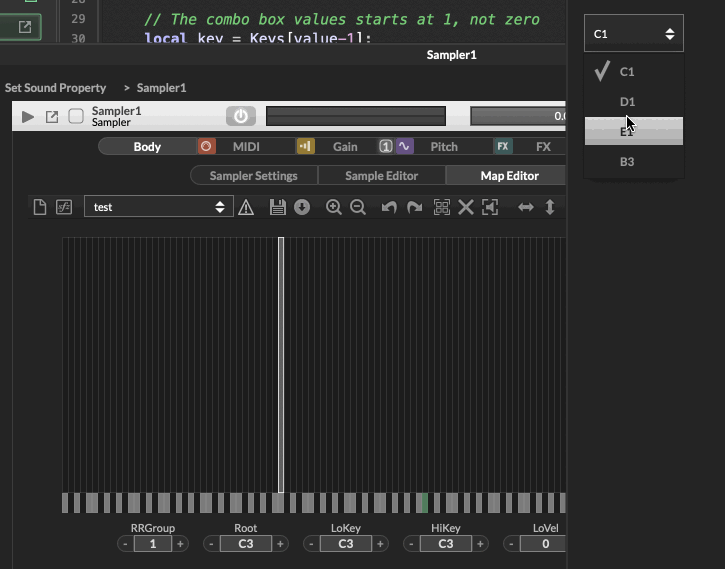
Task: Undo the last map edit
Action: pyautogui.click(x=389, y=207)
